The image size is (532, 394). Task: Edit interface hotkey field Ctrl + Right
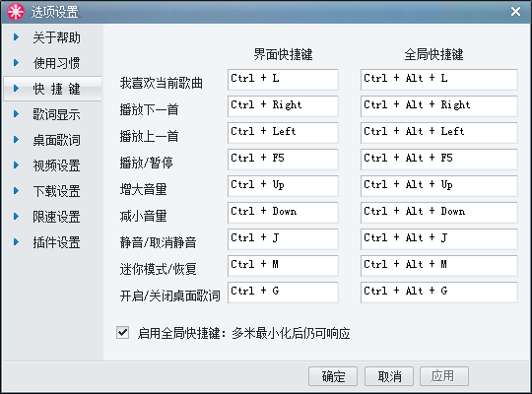283,106
